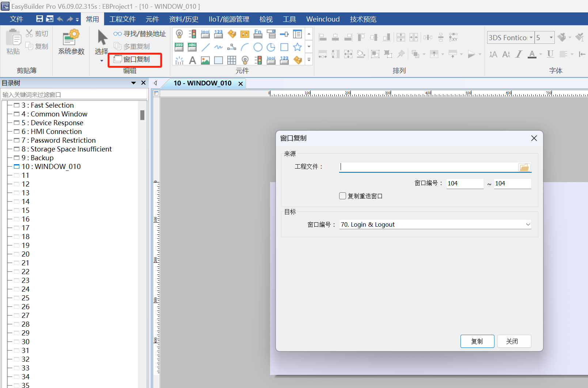Image resolution: width=588 pixels, height=388 pixels.
Task: Toggle underline font style
Action: click(x=550, y=54)
